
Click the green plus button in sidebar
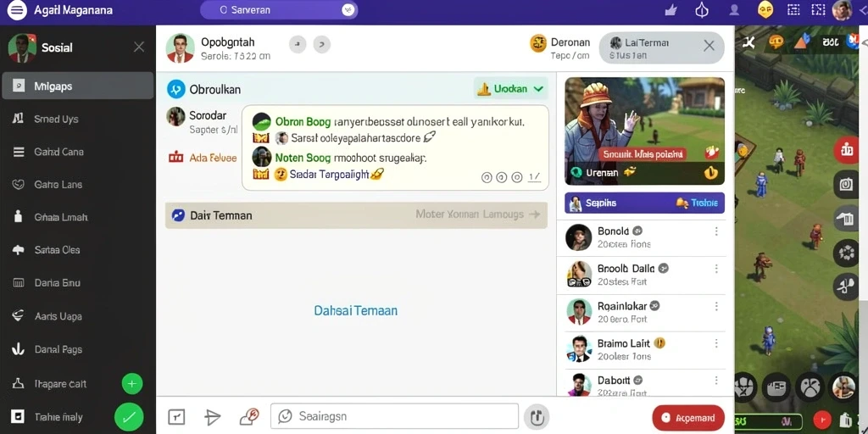131,383
